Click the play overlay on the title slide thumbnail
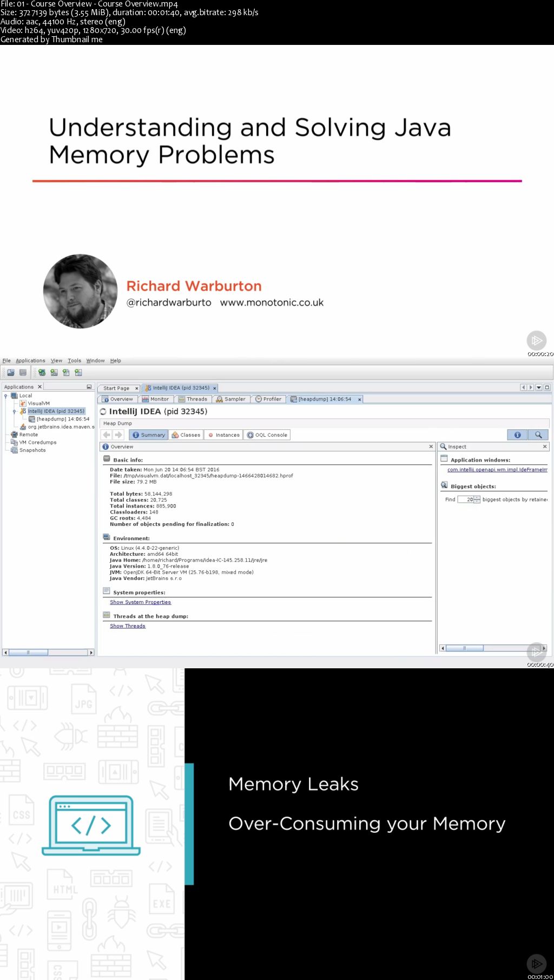554x980 pixels. click(537, 340)
